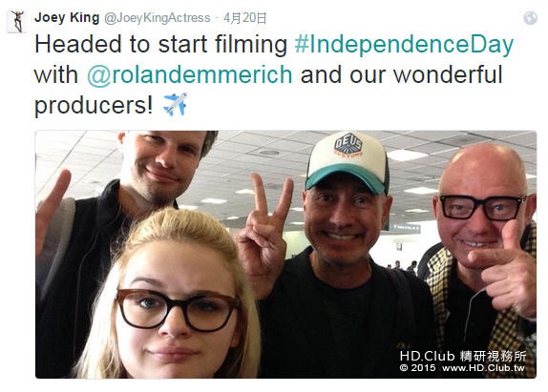This screenshot has height=392, width=548.
Task: Open the 4月20日 tweet timestamp
Action: point(245,18)
